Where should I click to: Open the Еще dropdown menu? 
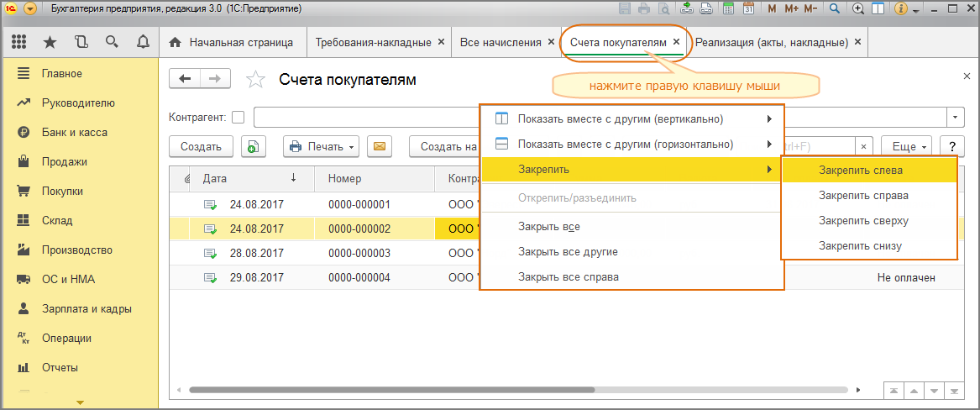click(907, 147)
